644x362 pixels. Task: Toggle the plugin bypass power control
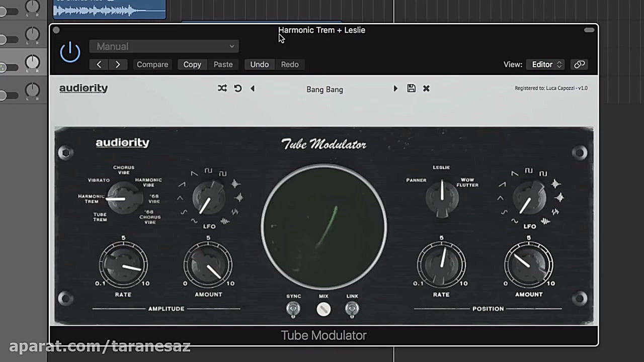coord(70,52)
